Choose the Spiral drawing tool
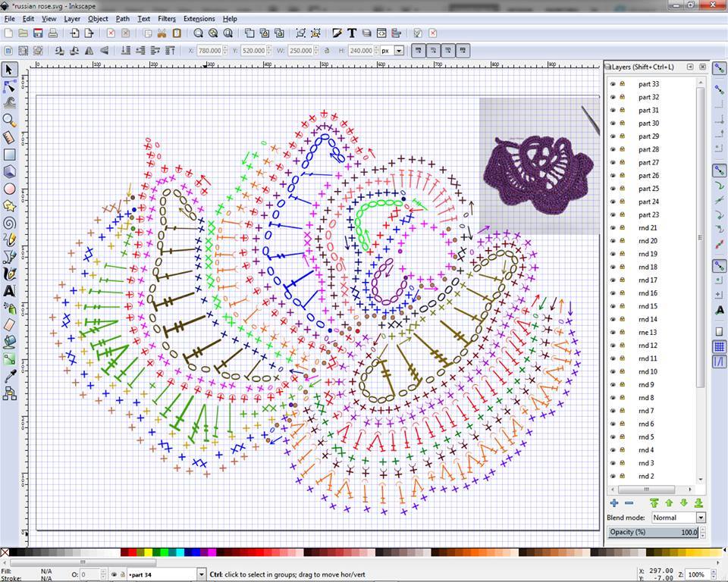 (10, 223)
